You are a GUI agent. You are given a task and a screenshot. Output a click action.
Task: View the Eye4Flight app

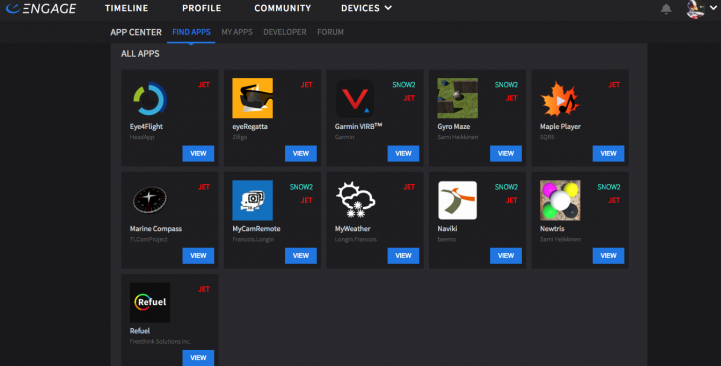pyautogui.click(x=198, y=154)
